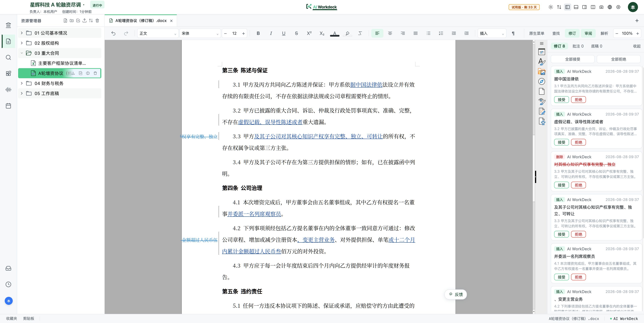644x323 pixels.
Task: Add a new tab with plus
Action: [637, 21]
